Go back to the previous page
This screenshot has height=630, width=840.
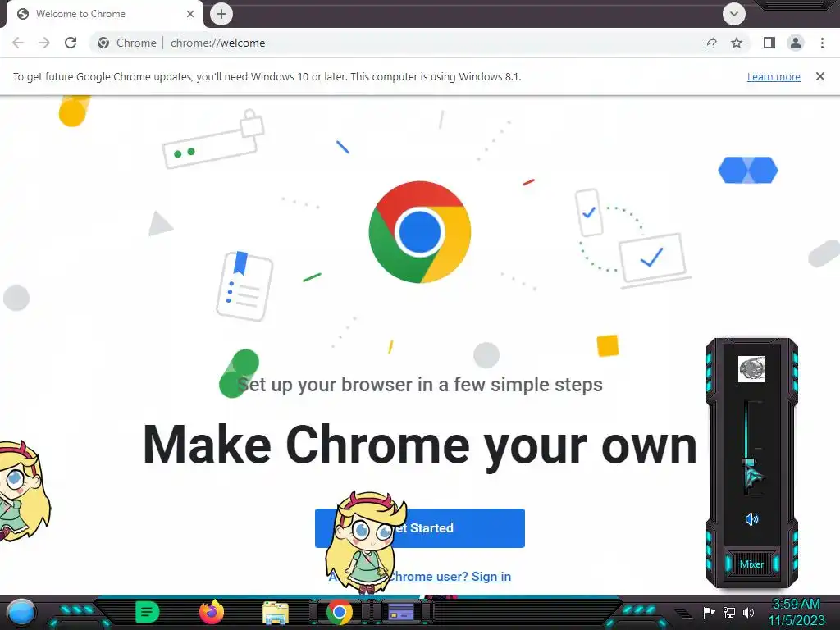[18, 43]
